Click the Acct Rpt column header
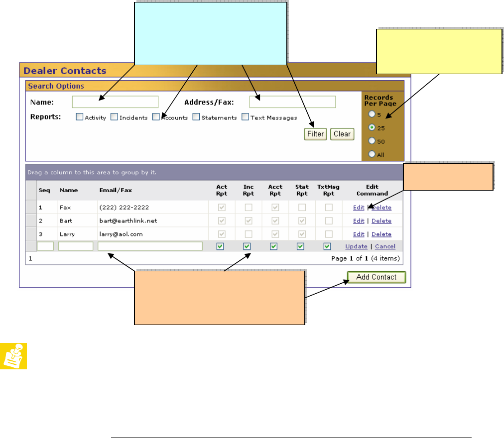 coord(275,190)
